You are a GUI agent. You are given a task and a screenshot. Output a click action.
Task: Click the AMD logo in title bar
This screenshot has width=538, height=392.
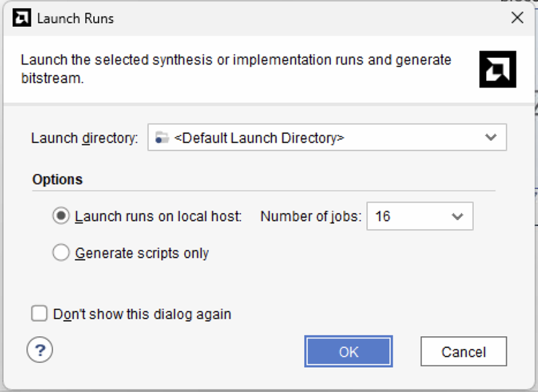(x=22, y=18)
